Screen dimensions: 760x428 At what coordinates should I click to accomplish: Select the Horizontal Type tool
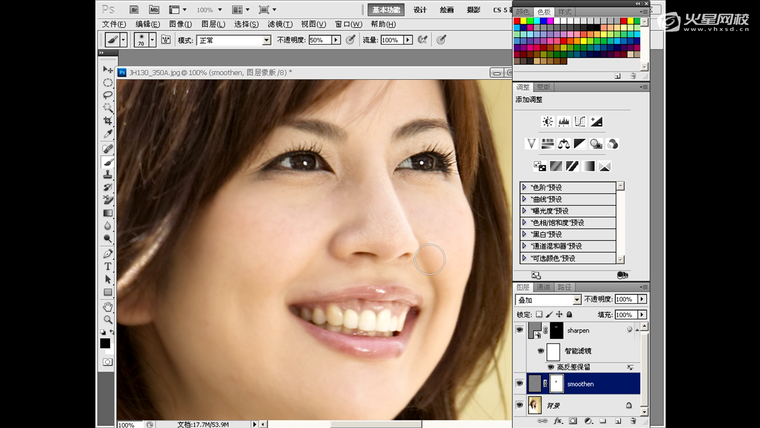click(108, 266)
